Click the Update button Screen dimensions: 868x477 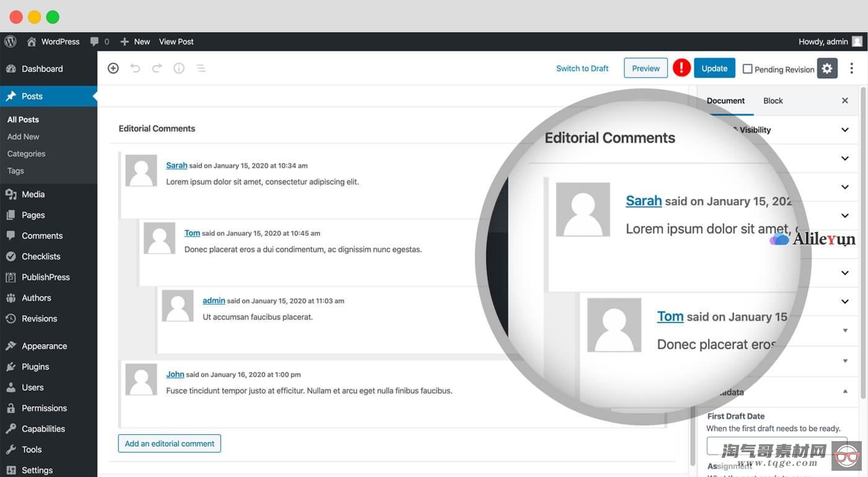pos(714,68)
